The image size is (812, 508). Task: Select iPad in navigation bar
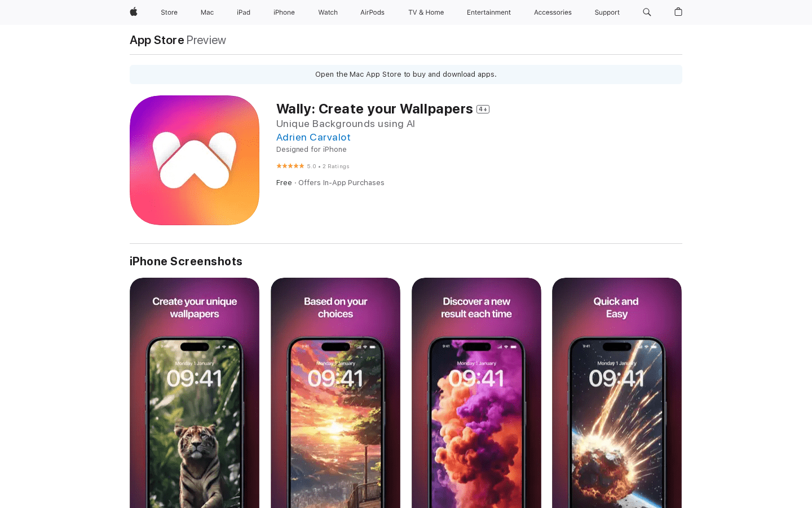[244, 12]
